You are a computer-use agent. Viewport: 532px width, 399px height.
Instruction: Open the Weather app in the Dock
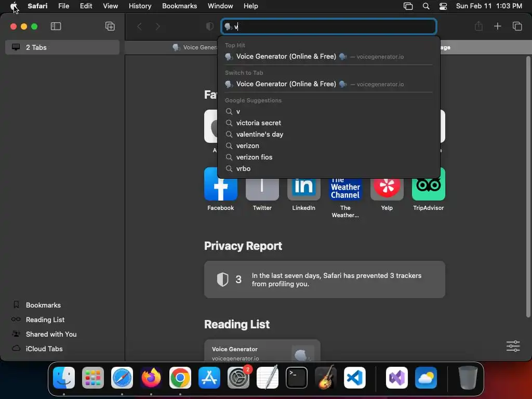click(x=426, y=378)
